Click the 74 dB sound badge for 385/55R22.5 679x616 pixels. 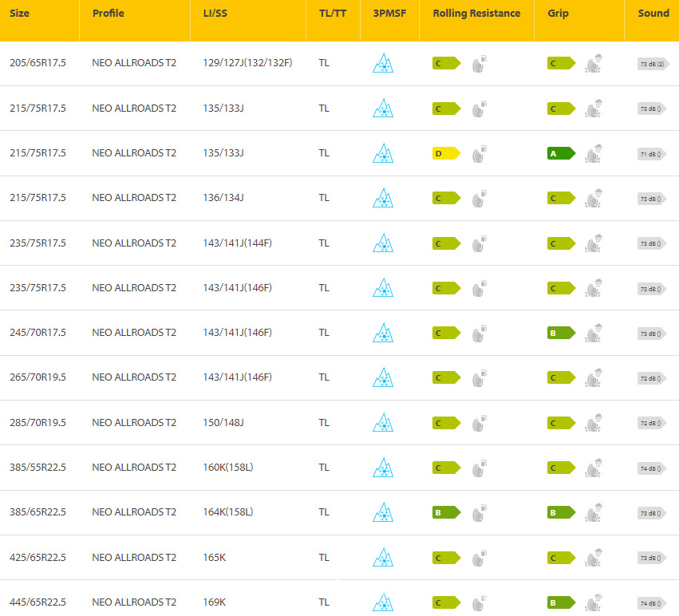pos(651,468)
